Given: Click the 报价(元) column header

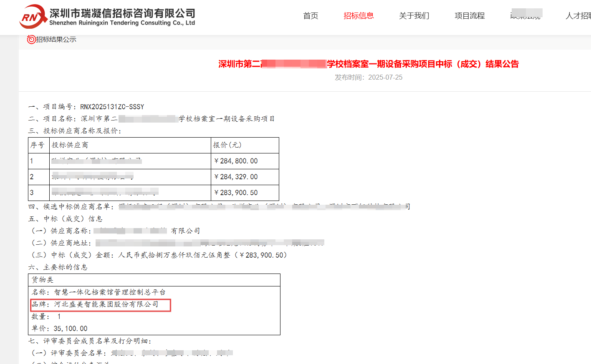Looking at the screenshot, I should [227, 145].
